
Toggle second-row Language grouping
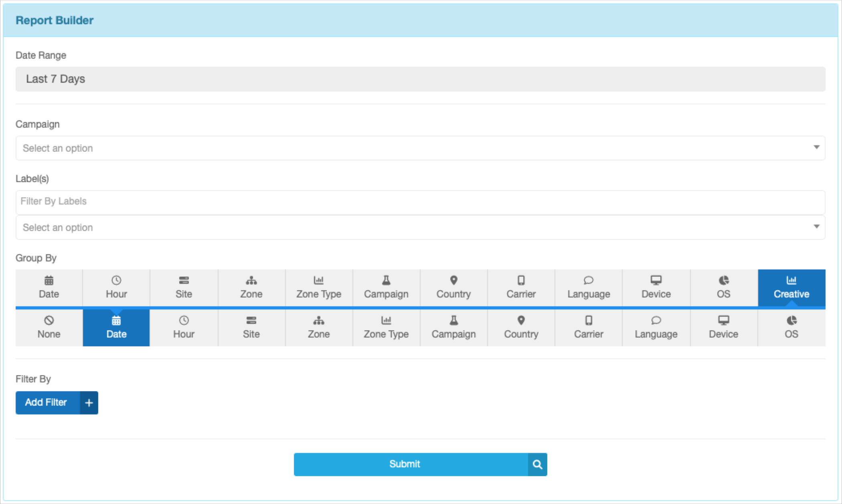(656, 327)
